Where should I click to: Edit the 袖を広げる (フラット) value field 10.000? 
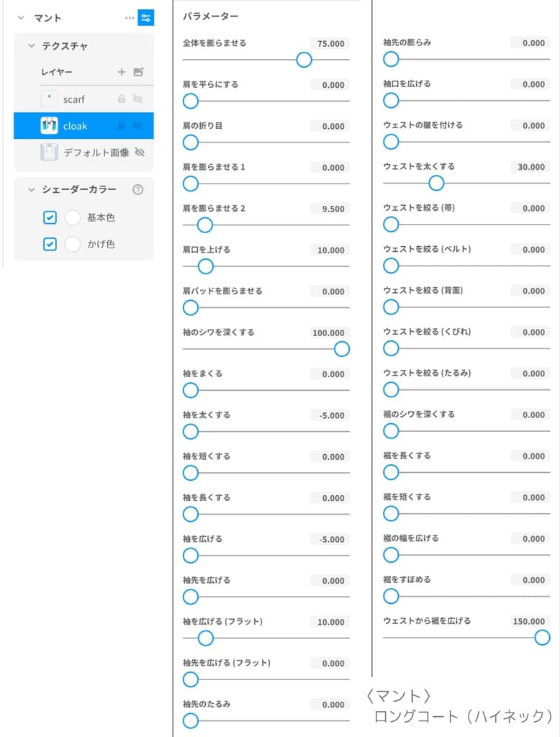(330, 623)
